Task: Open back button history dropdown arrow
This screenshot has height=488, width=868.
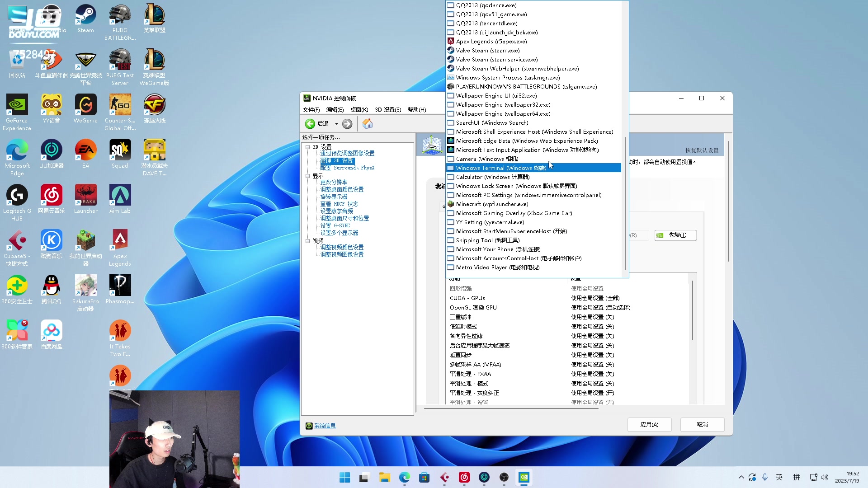Action: point(336,124)
